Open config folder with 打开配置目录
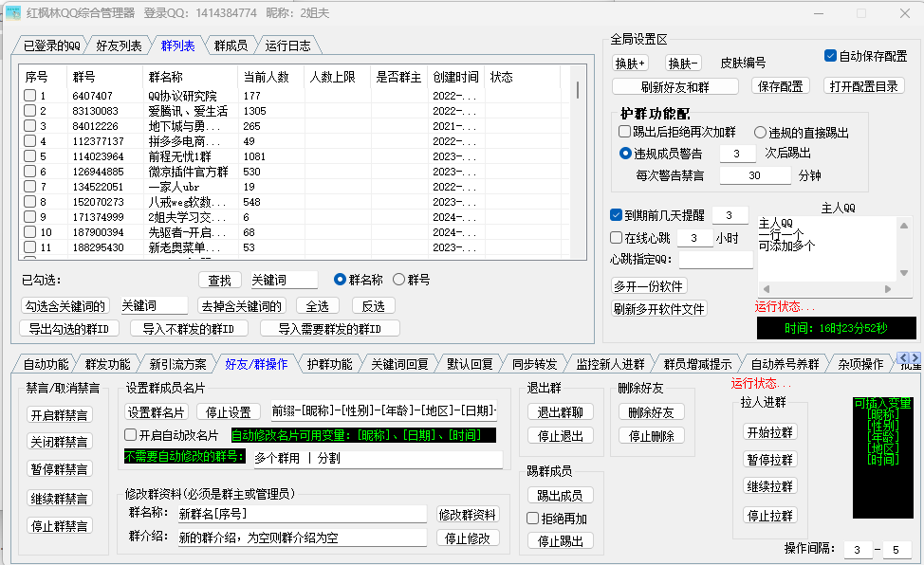The image size is (924, 565). coord(863,86)
